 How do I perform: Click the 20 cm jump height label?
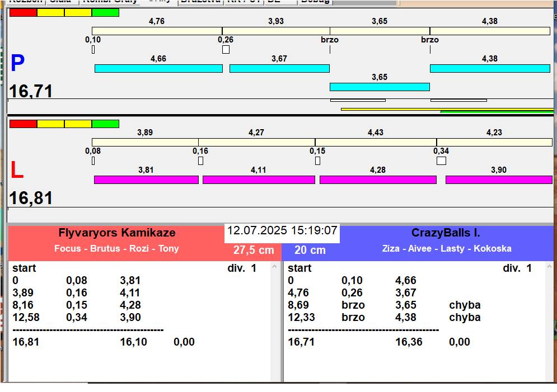[x=310, y=250]
